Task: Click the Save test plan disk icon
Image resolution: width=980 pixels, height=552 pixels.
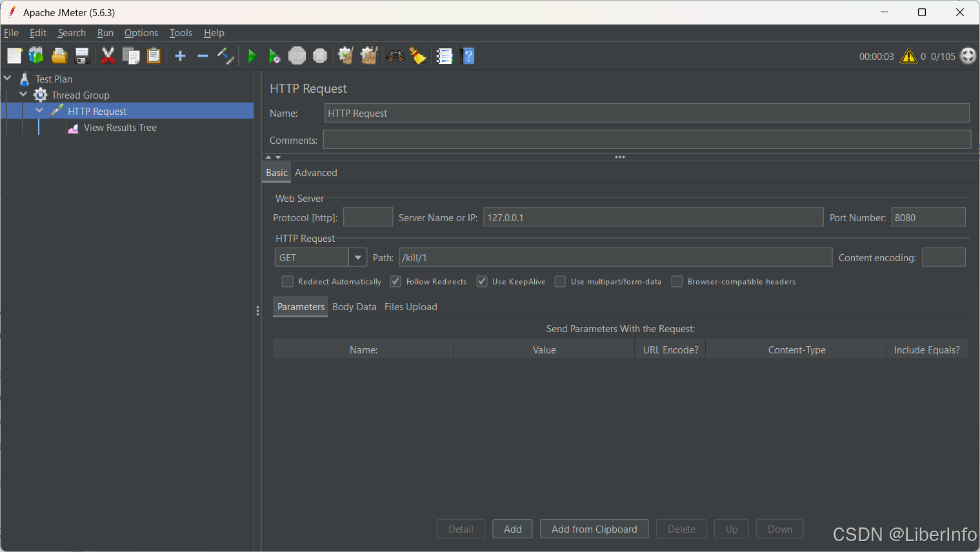Action: 82,57
